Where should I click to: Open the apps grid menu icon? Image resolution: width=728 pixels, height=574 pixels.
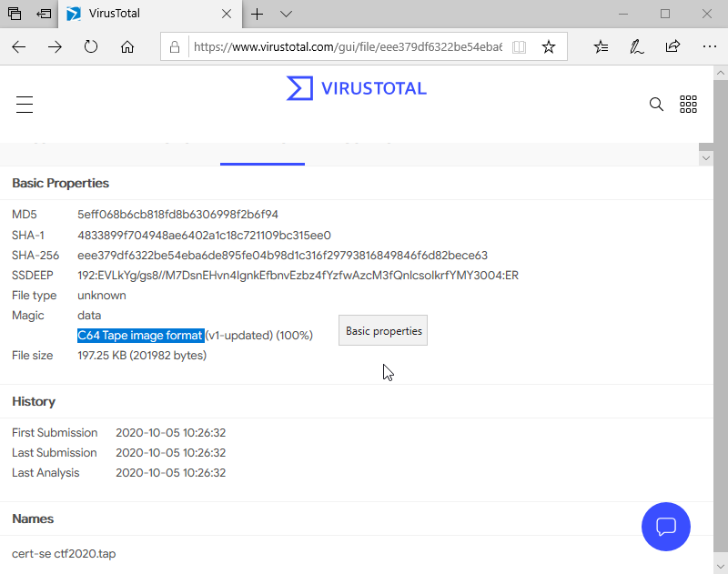tap(688, 105)
